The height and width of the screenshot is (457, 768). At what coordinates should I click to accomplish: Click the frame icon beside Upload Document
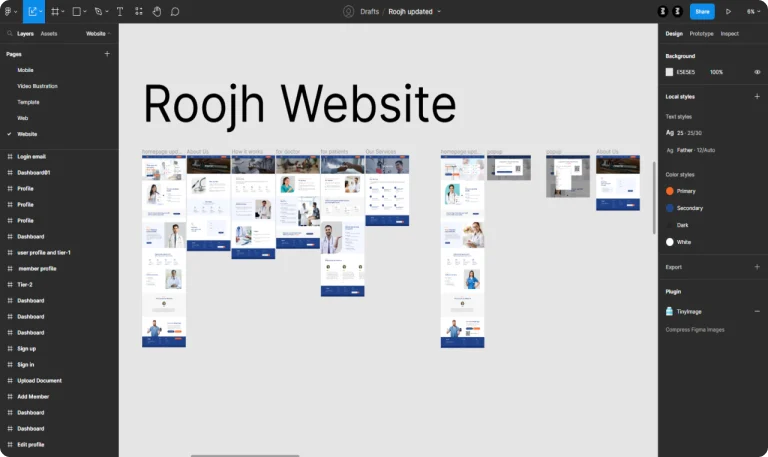click(10, 381)
